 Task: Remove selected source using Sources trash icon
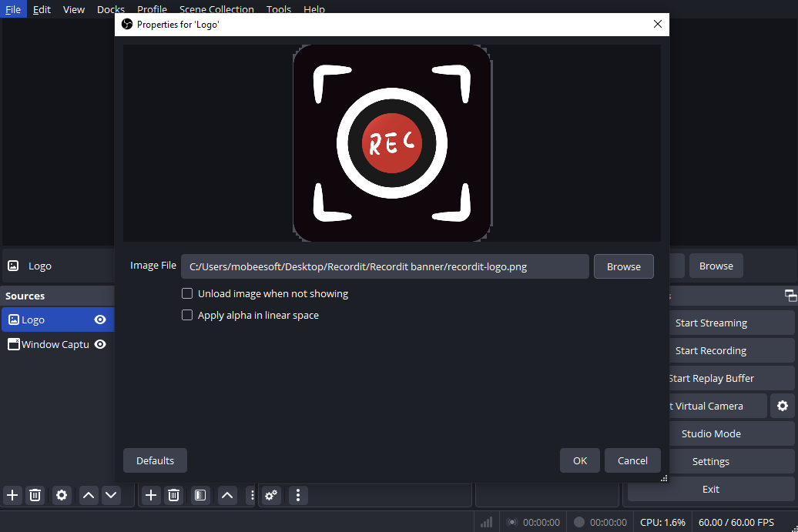pyautogui.click(x=35, y=495)
